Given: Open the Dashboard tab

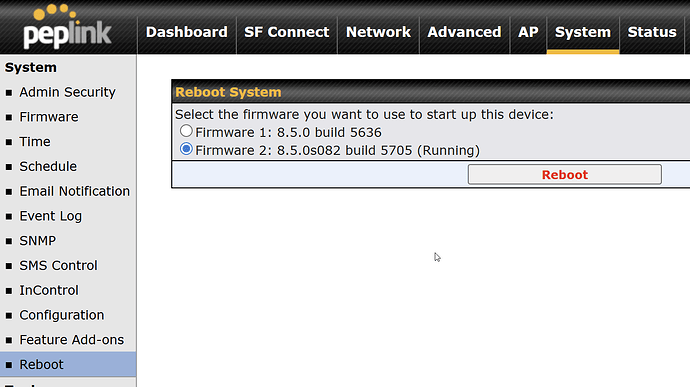Looking at the screenshot, I should coord(187,32).
